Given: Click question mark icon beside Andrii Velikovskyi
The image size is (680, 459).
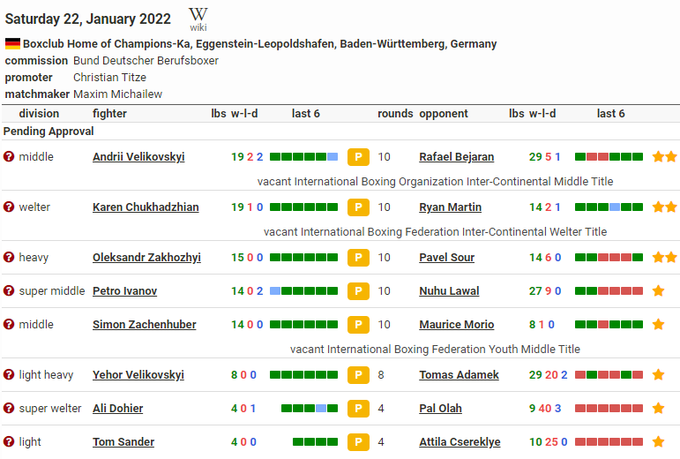Looking at the screenshot, I should (x=9, y=157).
